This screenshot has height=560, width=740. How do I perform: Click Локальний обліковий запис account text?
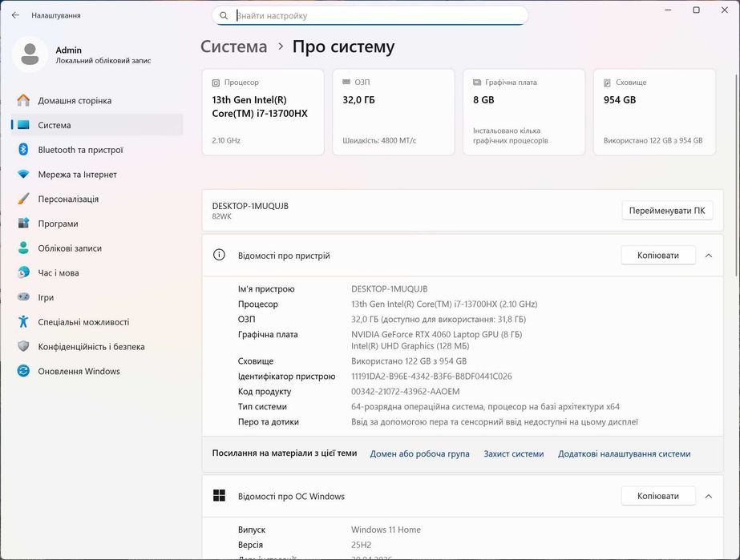click(x=103, y=60)
